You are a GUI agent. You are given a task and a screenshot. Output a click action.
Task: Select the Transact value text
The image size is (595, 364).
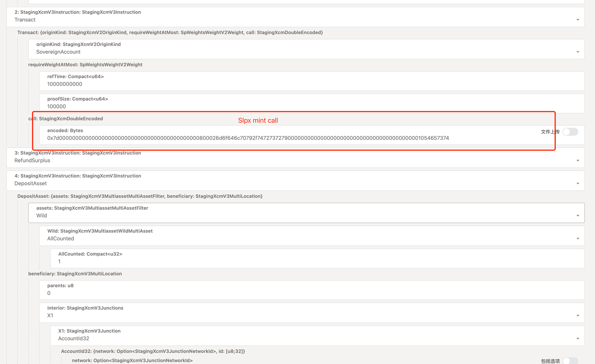(25, 20)
